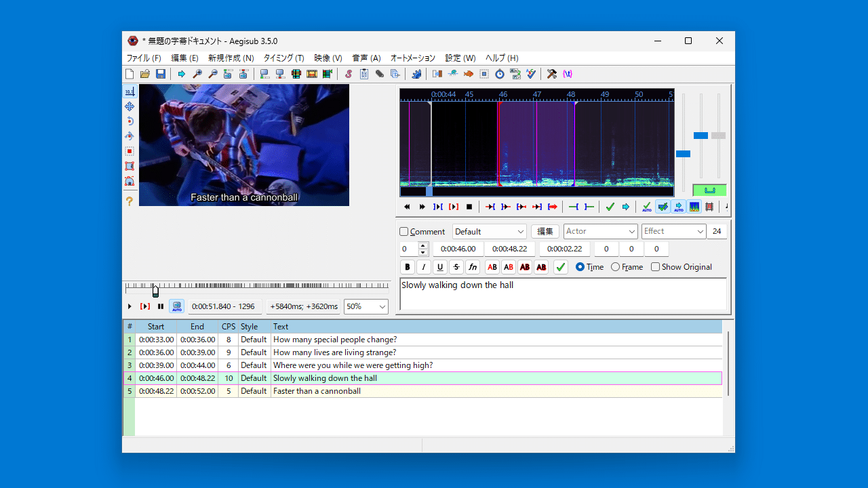Open the Attachments paperclip icon
This screenshot has width=868, height=488.
[x=380, y=74]
